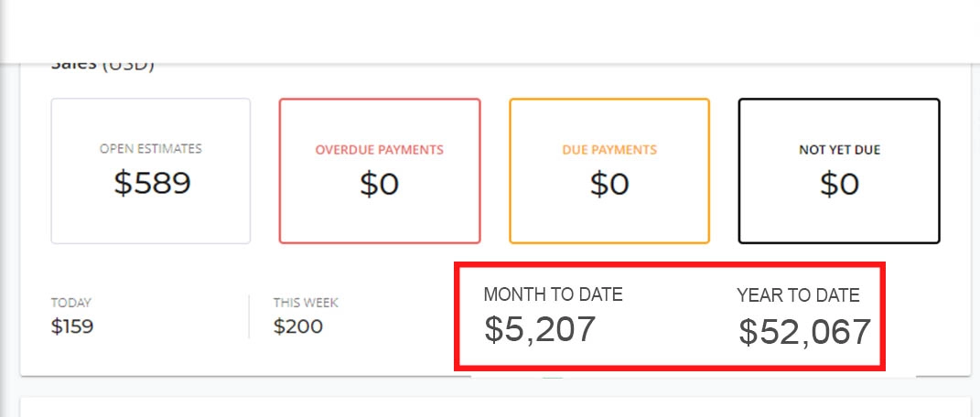Image resolution: width=980 pixels, height=417 pixels.
Task: Click the Month to Date label
Action: coord(553,294)
